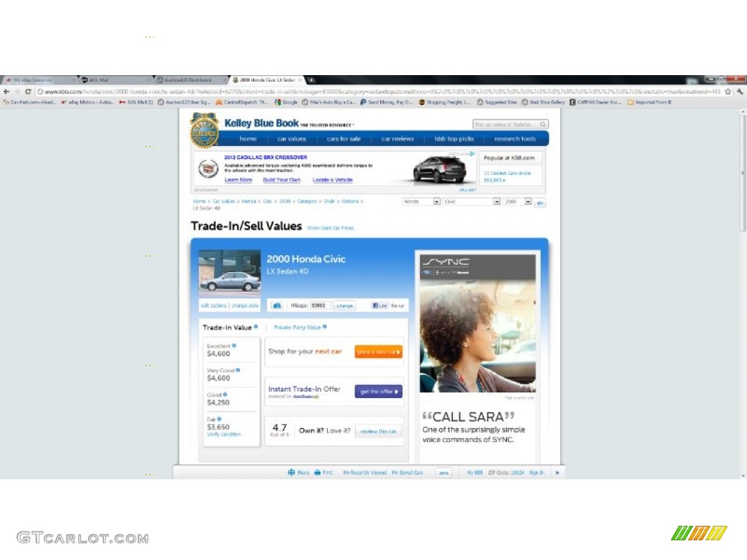747x560 pixels.
Task: Open the car reviews menu item
Action: [398, 139]
